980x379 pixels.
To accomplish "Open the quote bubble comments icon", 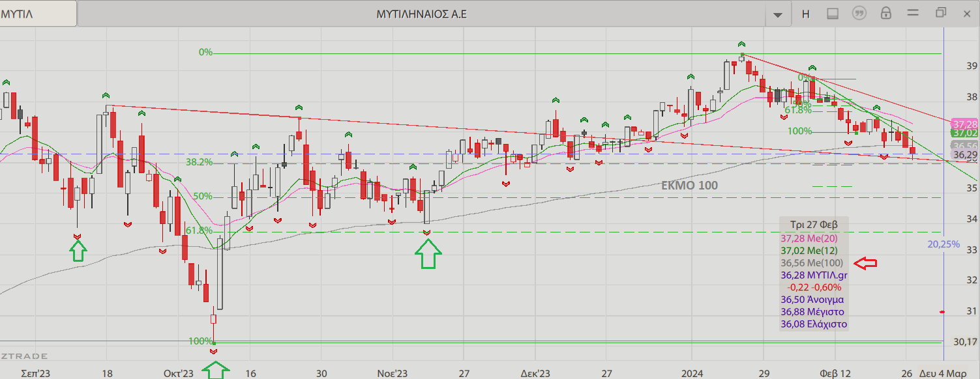I will 859,14.
